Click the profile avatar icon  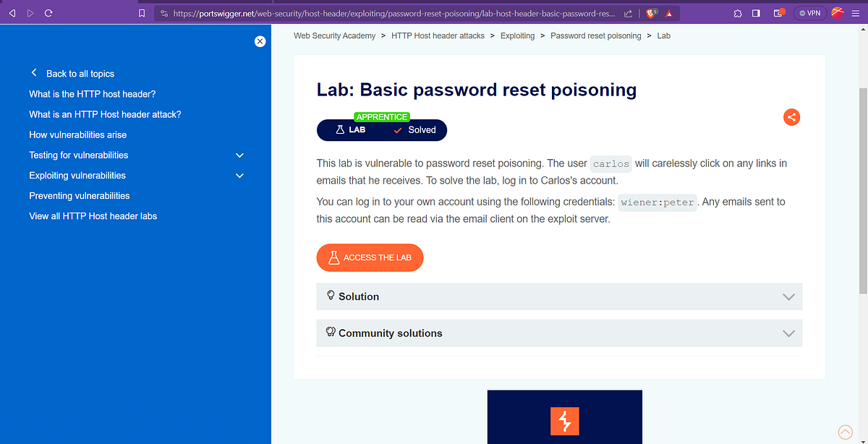[x=837, y=12]
